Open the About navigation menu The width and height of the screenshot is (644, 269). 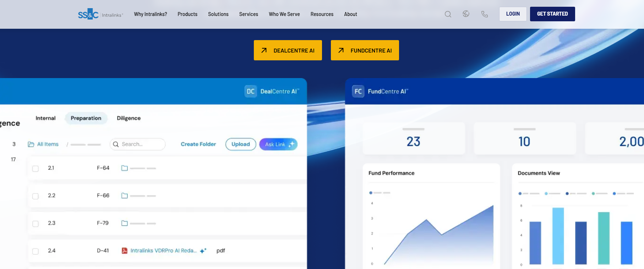coord(351,14)
